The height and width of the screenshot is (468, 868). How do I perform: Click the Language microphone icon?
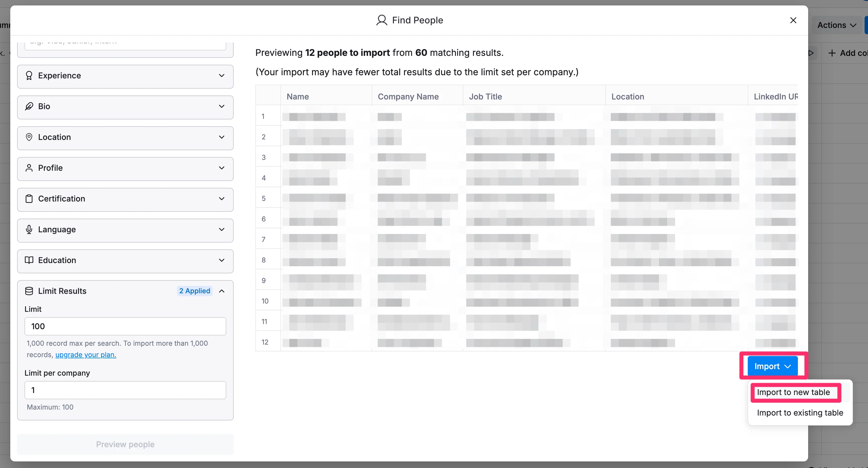tap(29, 229)
